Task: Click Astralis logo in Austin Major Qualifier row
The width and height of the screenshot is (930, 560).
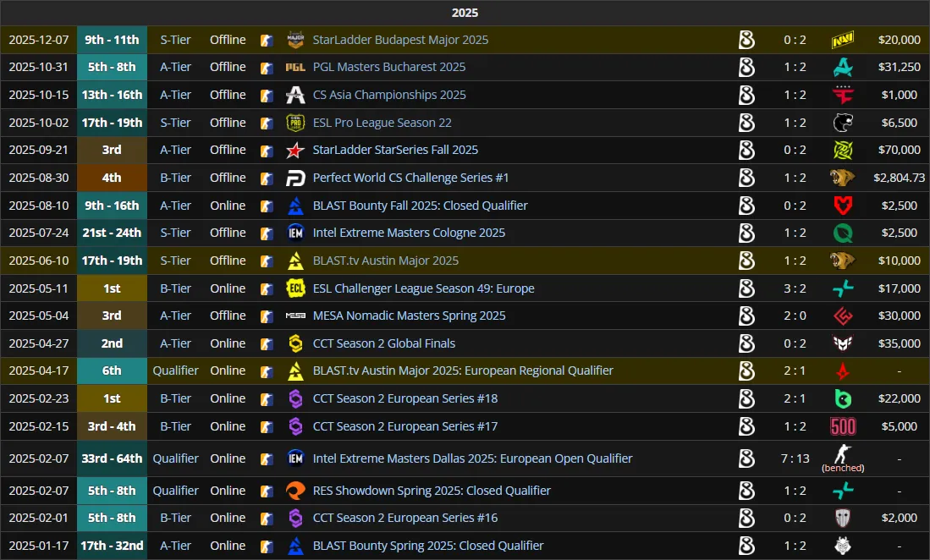Action: 842,371
